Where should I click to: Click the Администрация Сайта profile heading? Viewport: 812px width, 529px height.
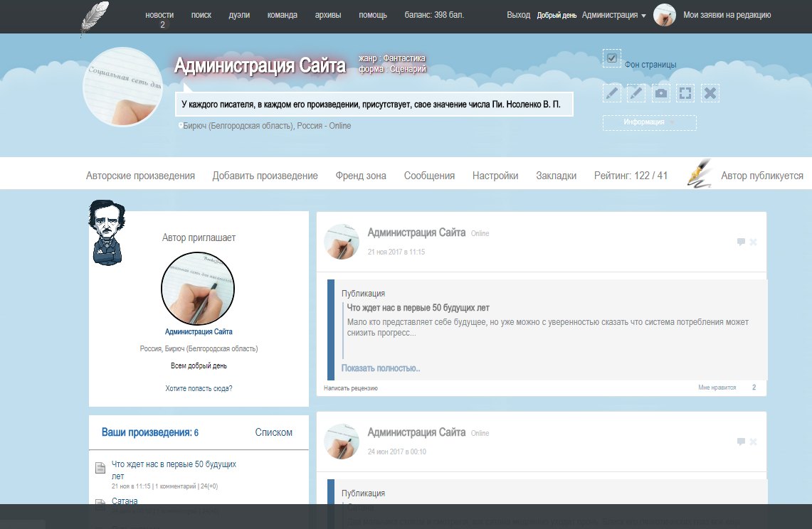(x=260, y=65)
